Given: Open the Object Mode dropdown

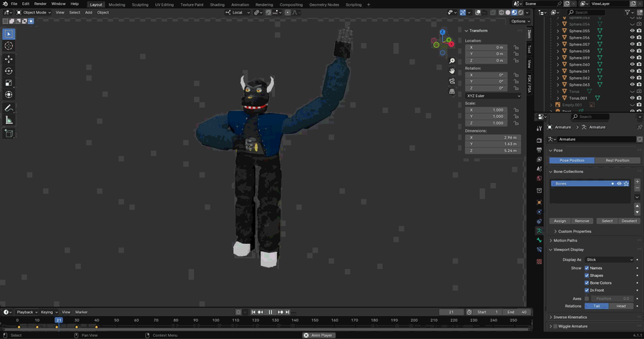Looking at the screenshot, I should [34, 12].
